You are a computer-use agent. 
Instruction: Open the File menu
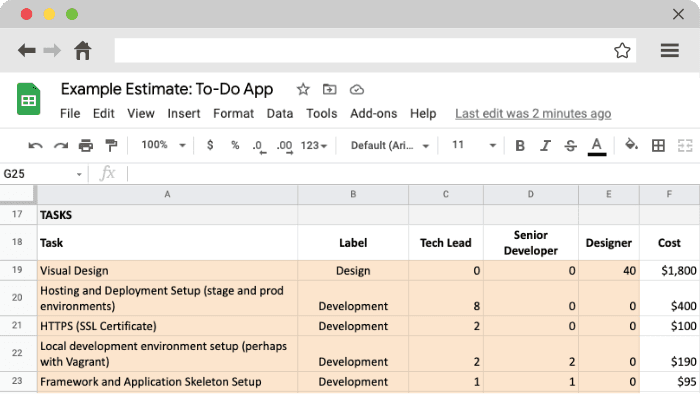tap(70, 113)
